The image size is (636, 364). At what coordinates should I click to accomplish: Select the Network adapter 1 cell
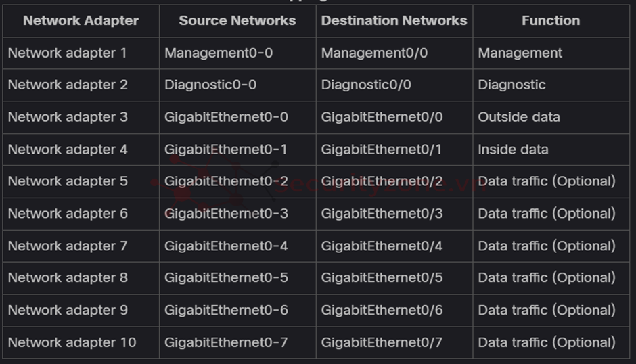67,53
